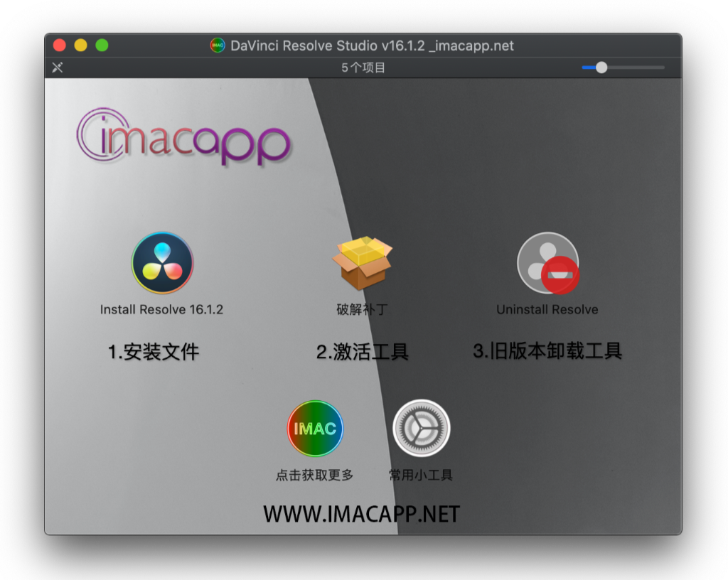
Task: Select the 'Uninstall Resolve' file label
Action: [547, 309]
